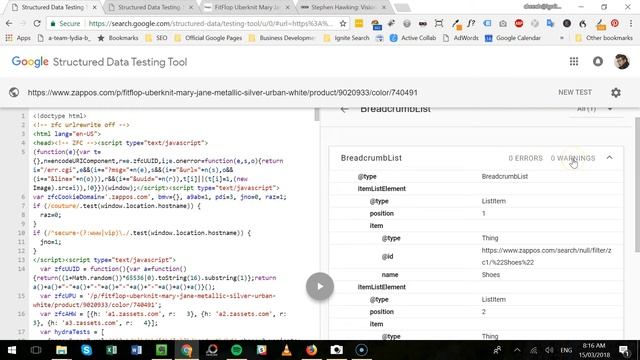
Task: Click the 0 ERRORS label
Action: 525,158
